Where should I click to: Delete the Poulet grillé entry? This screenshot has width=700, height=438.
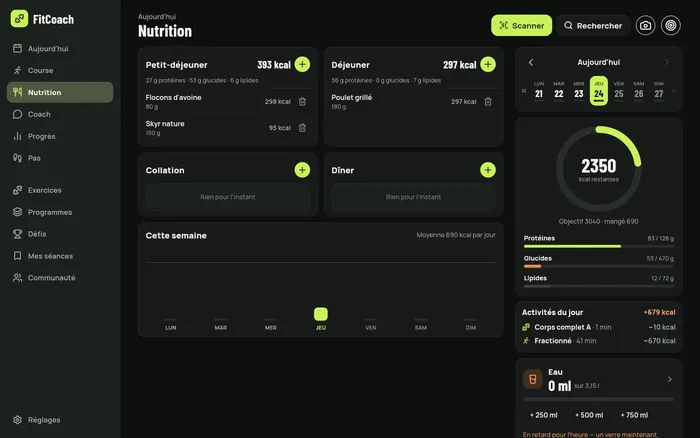488,102
